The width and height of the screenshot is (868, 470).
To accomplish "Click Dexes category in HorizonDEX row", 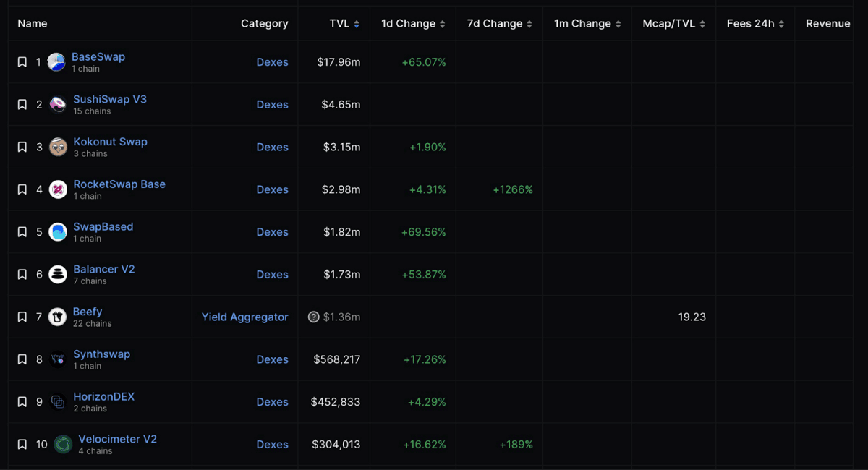I will coord(272,402).
